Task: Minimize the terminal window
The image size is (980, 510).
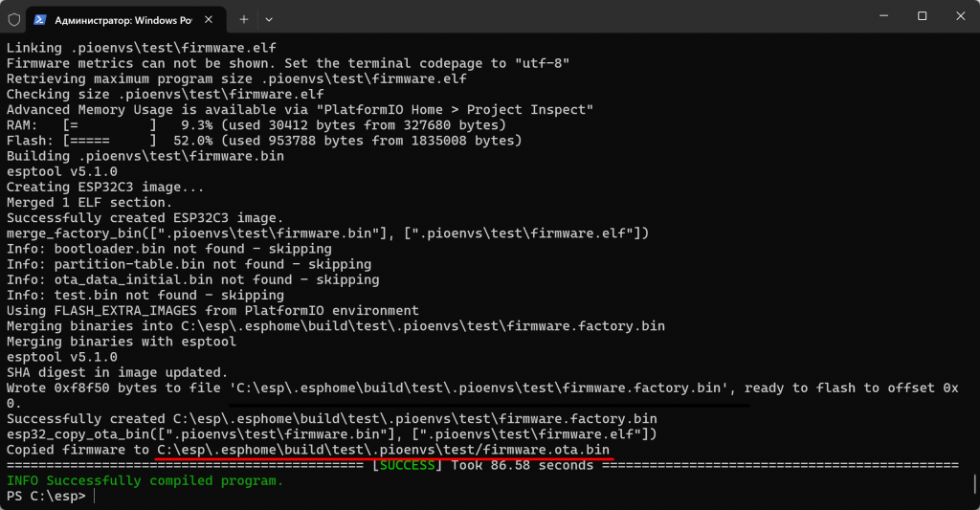Action: pos(880,16)
